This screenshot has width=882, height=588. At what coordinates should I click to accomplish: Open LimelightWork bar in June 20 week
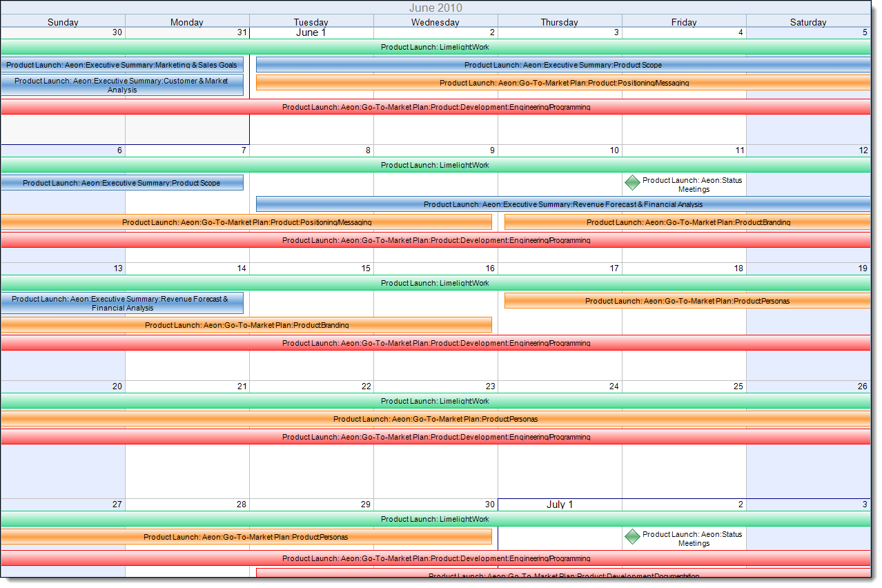click(435, 402)
